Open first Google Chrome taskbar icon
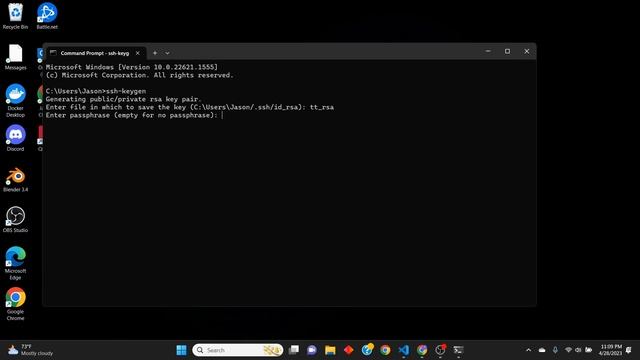This screenshot has height=360, width=640. pyautogui.click(x=385, y=350)
